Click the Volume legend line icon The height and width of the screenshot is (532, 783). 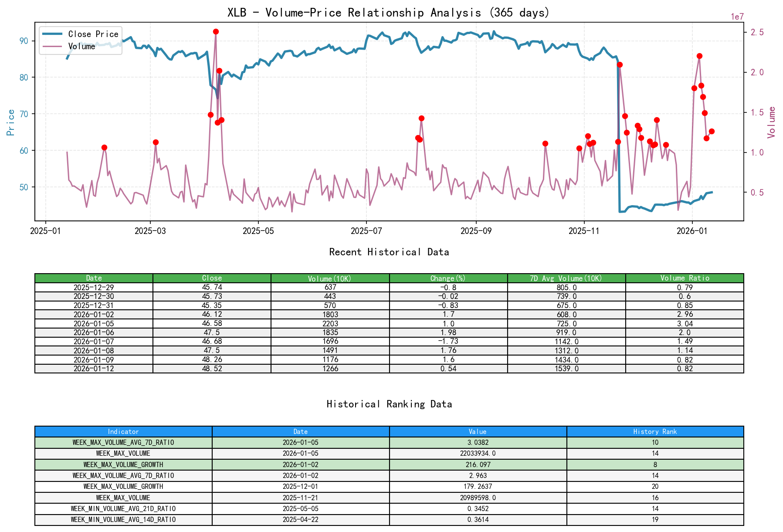click(x=52, y=46)
